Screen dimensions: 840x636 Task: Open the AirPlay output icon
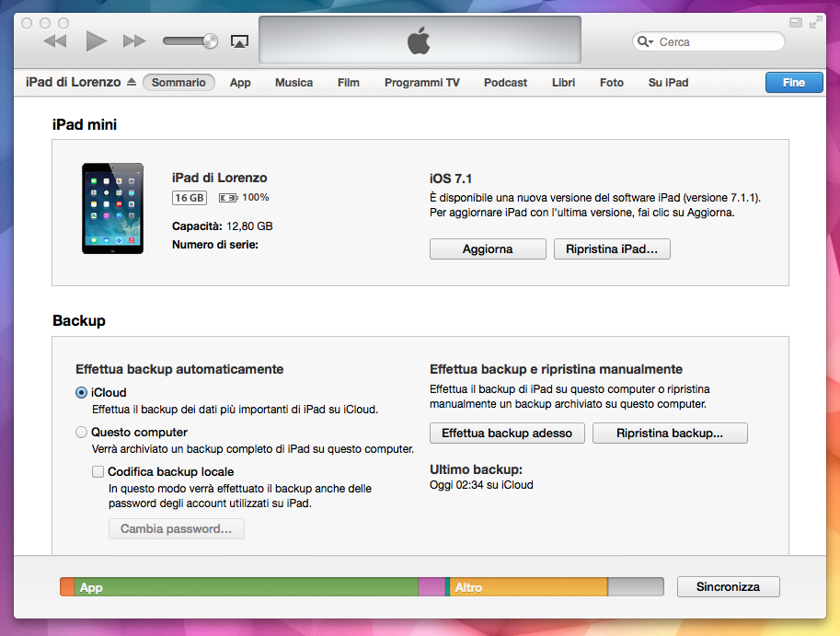pyautogui.click(x=239, y=41)
